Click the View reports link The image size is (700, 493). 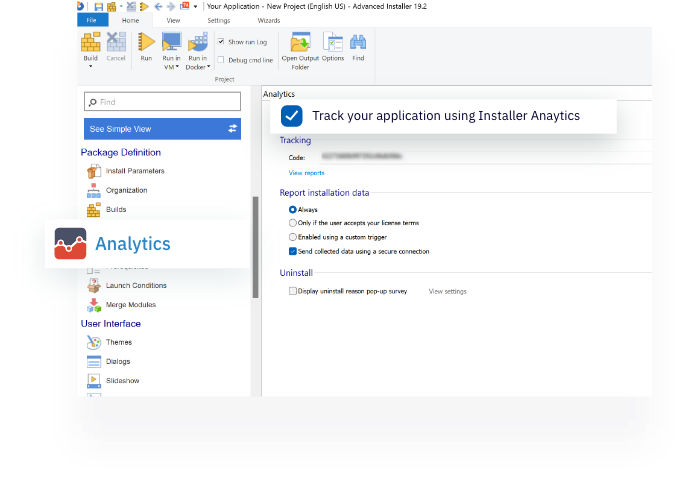pyautogui.click(x=306, y=173)
